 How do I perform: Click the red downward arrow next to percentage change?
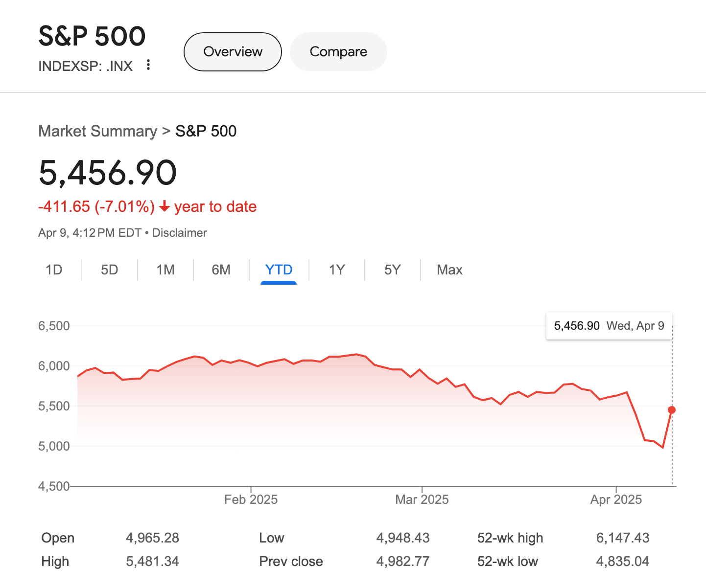tap(165, 207)
